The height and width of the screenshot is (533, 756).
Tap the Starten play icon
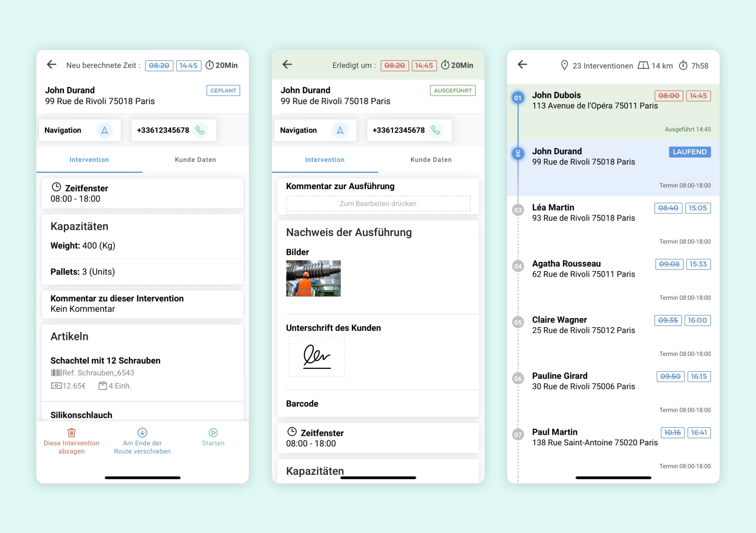click(213, 432)
